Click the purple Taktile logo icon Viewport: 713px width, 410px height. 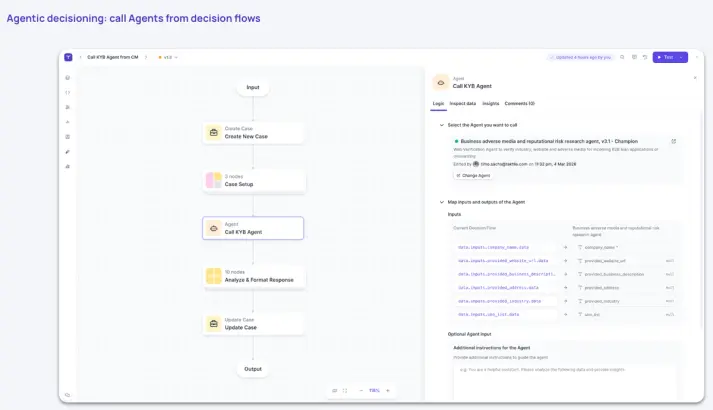click(x=68, y=57)
